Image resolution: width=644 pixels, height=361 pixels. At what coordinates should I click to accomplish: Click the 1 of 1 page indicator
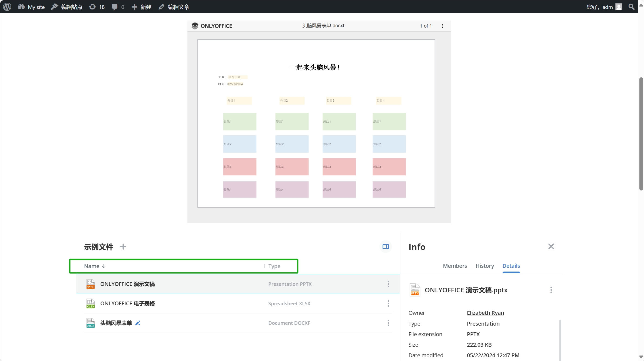(426, 26)
